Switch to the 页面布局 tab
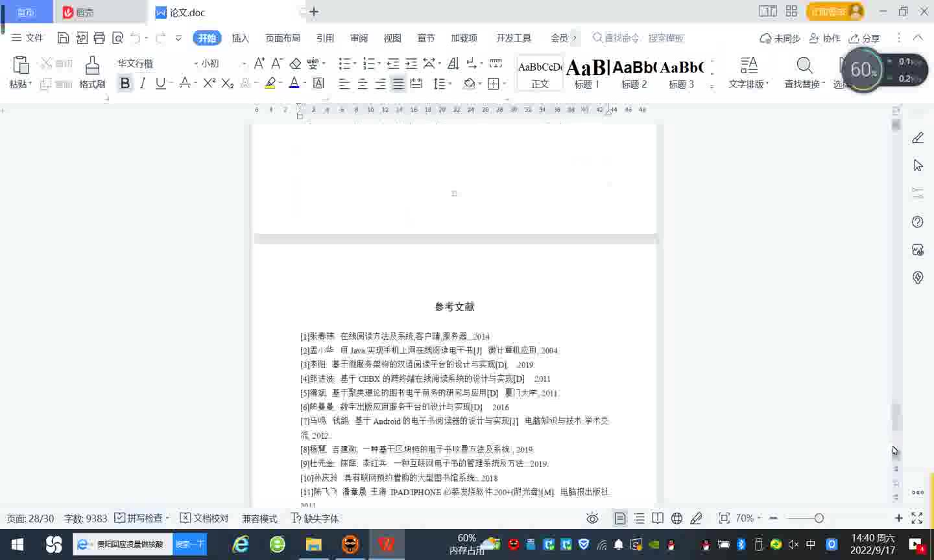The height and width of the screenshot is (560, 934). [x=283, y=38]
